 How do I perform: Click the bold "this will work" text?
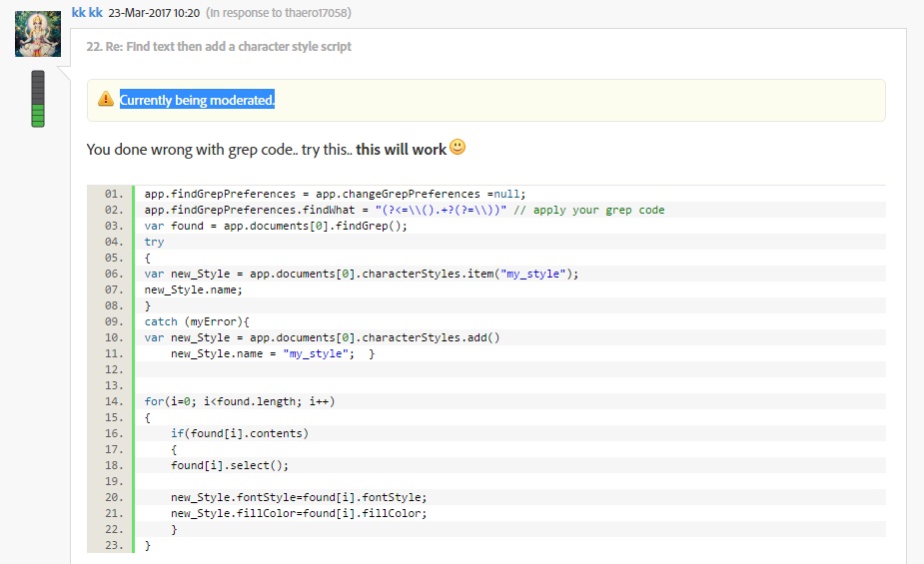[x=402, y=150]
